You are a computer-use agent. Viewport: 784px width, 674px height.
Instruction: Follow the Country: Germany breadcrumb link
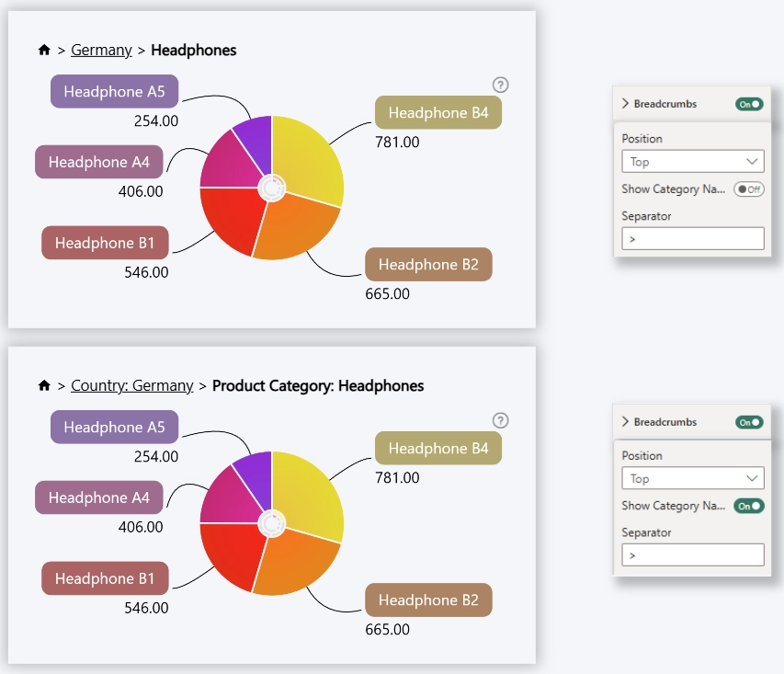pyautogui.click(x=131, y=386)
